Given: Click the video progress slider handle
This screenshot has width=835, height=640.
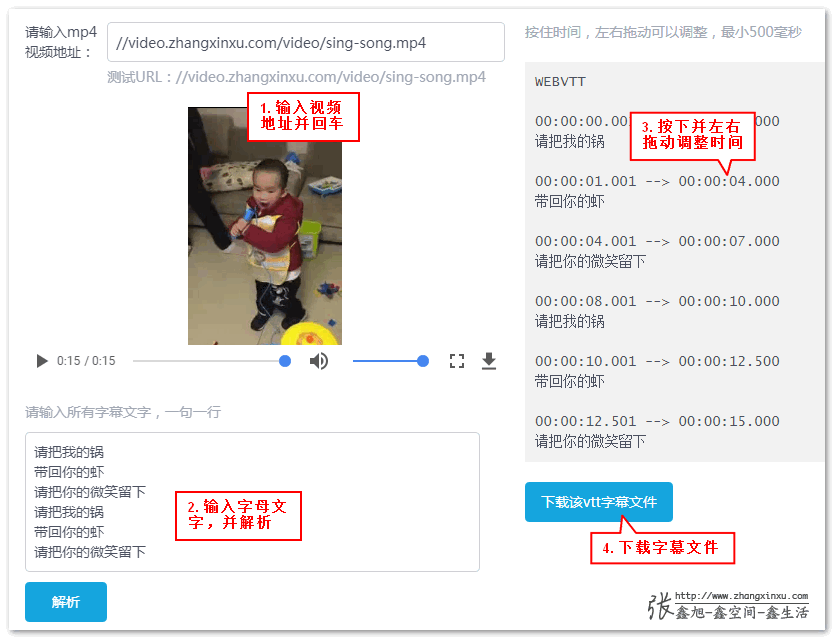Looking at the screenshot, I should coord(285,362).
